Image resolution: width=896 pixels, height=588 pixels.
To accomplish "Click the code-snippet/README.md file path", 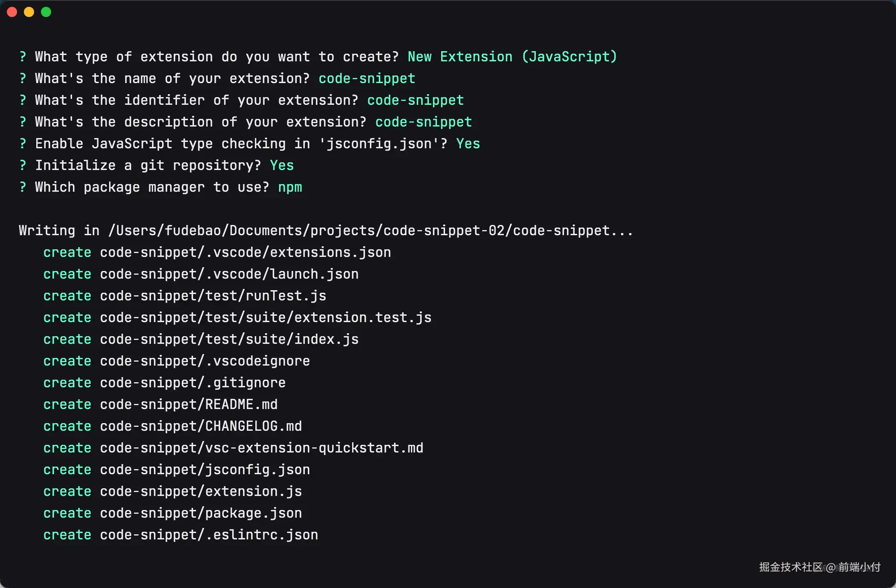I will pos(188,404).
